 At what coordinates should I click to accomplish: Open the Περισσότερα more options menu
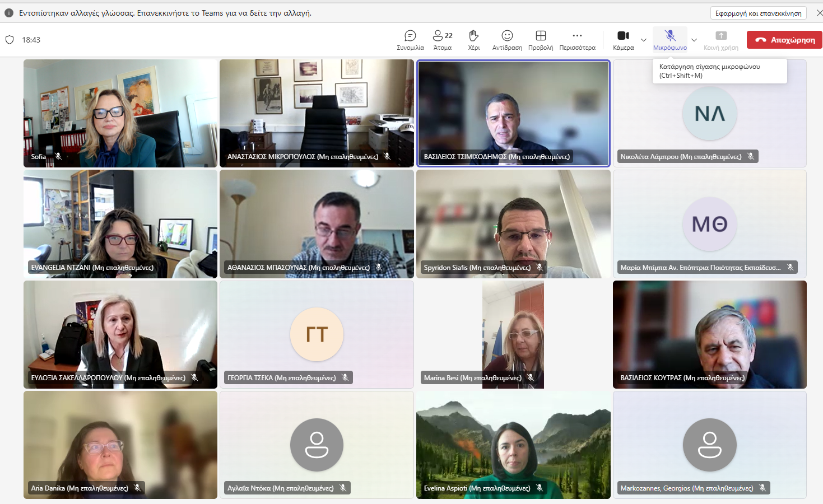click(x=577, y=40)
